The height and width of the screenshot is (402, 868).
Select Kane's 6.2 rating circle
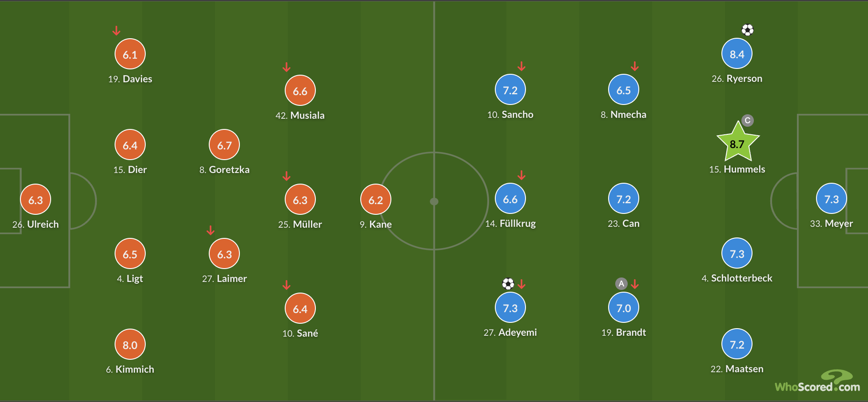pyautogui.click(x=376, y=199)
